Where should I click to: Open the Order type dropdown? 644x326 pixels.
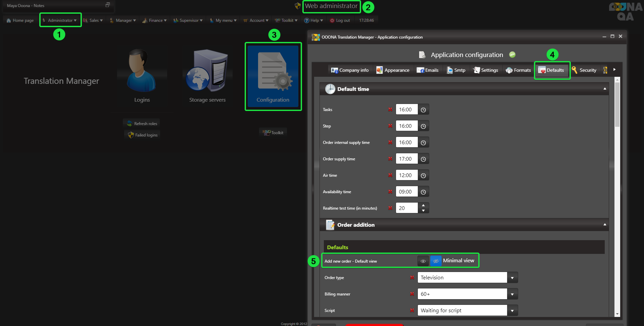[512, 278]
